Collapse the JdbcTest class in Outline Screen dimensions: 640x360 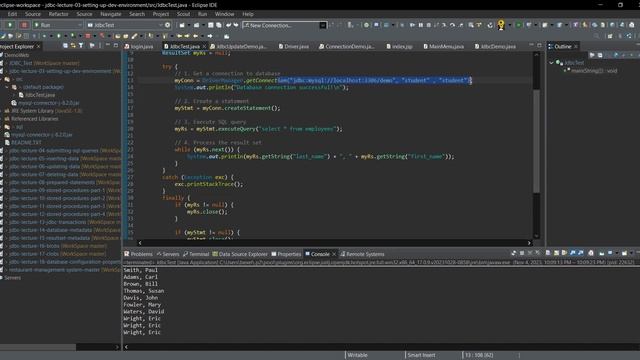(x=551, y=63)
